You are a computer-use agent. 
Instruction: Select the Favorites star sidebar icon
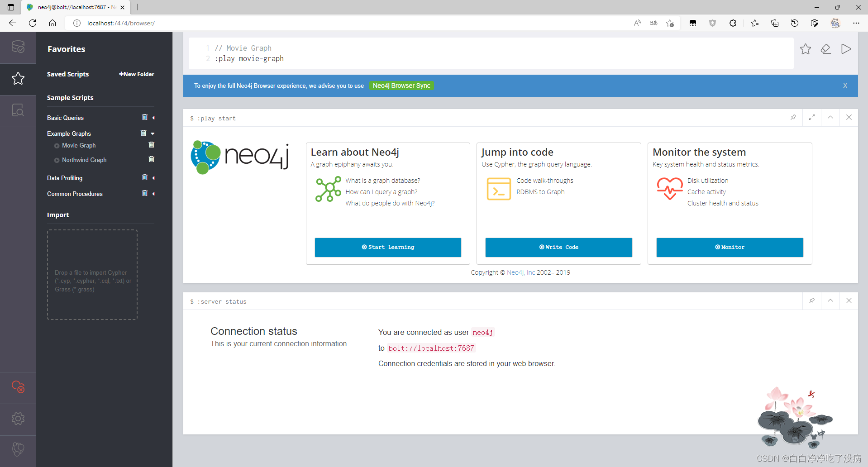pyautogui.click(x=18, y=79)
